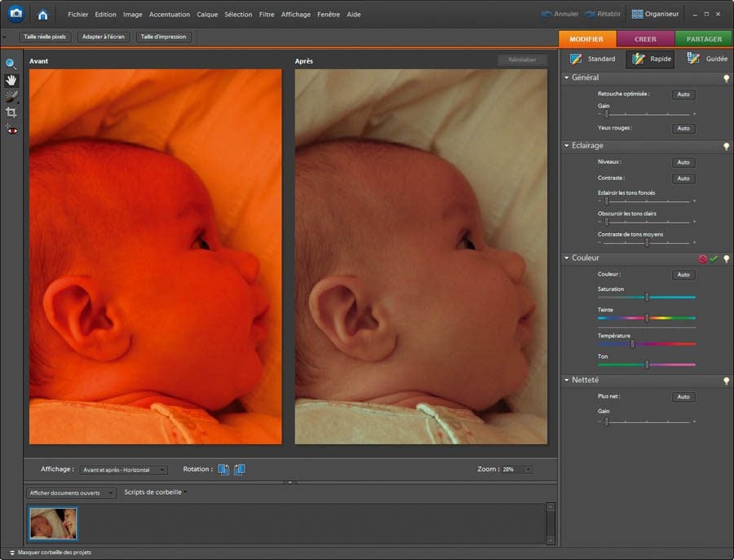This screenshot has width=734, height=560.
Task: Click the Home icon in top bar
Action: 43,14
